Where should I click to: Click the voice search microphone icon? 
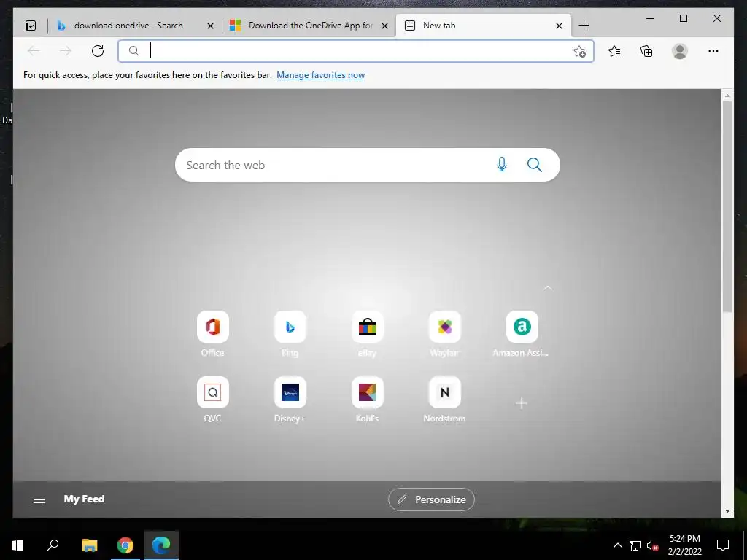pyautogui.click(x=502, y=165)
